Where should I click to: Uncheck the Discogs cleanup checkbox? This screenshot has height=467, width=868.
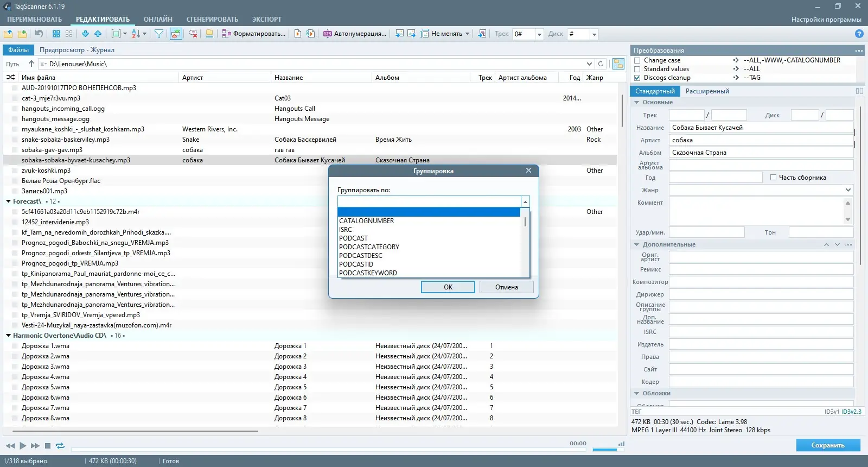coord(637,78)
